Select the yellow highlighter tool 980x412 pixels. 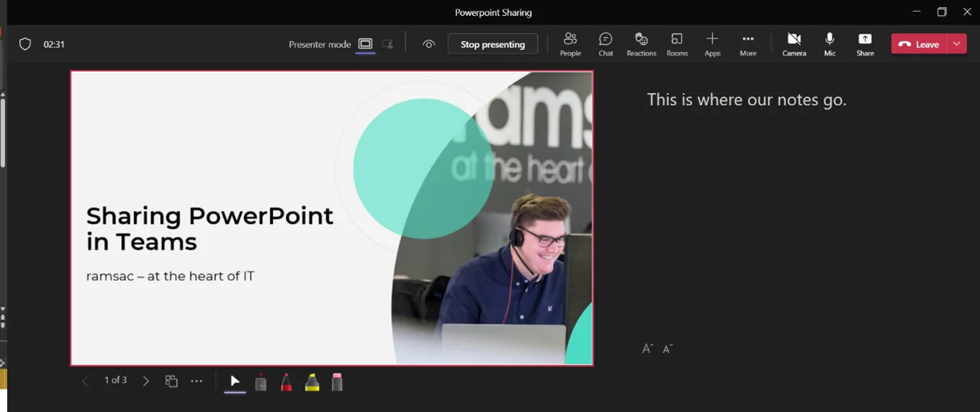[312, 382]
